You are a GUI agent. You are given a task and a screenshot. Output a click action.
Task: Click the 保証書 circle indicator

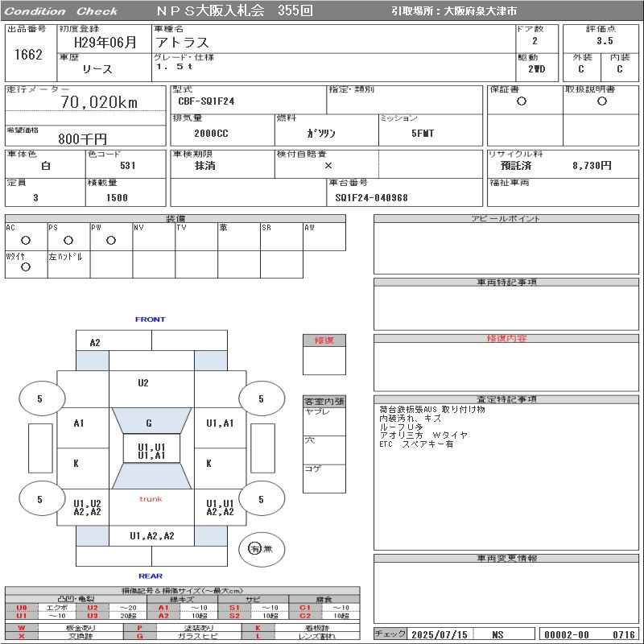pos(522,101)
